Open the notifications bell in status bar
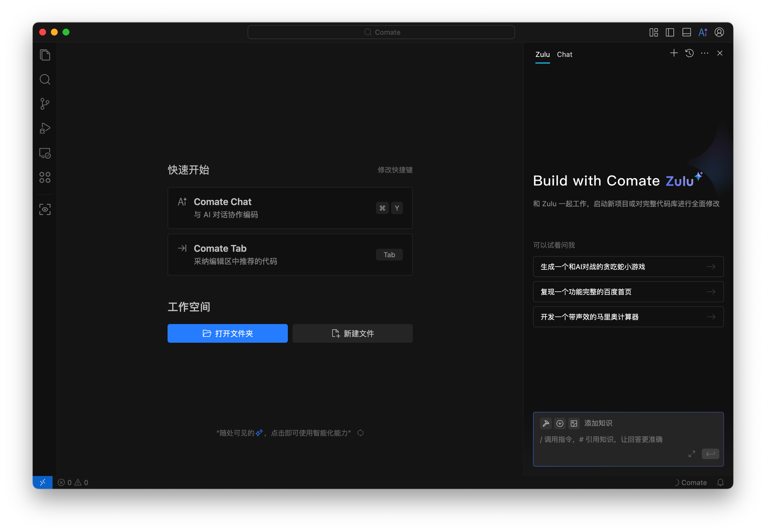The width and height of the screenshot is (766, 532). (720, 482)
